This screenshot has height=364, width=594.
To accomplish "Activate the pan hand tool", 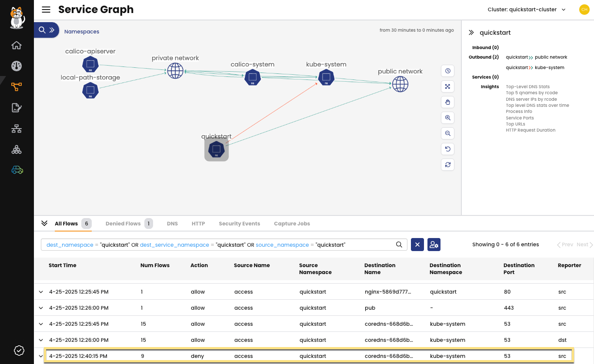I will [x=447, y=102].
